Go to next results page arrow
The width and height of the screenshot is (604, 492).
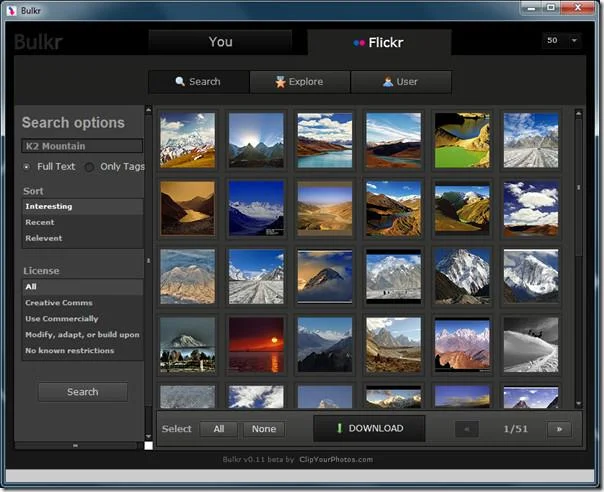[559, 429]
